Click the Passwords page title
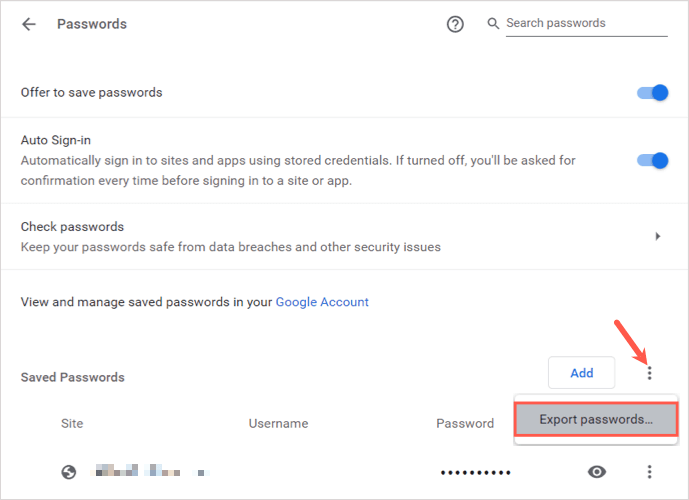 (92, 24)
